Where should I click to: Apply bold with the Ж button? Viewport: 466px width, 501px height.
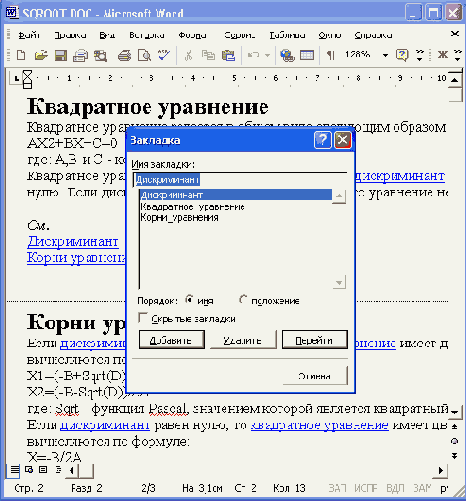(443, 55)
